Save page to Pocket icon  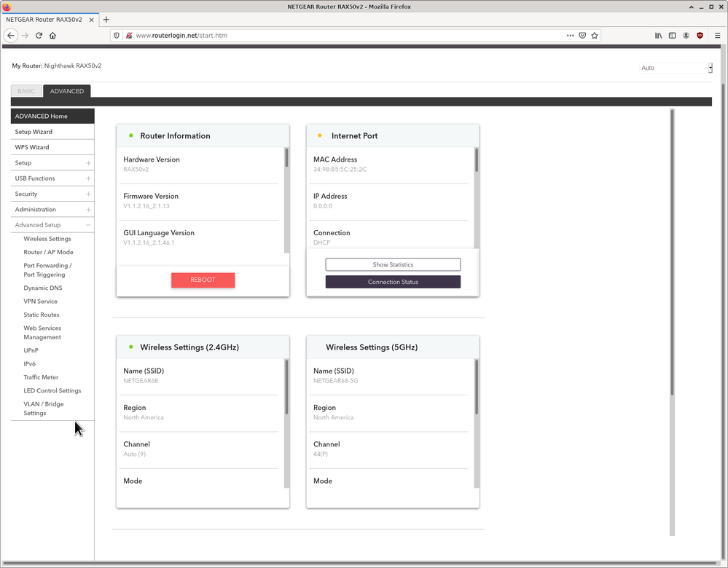click(582, 35)
